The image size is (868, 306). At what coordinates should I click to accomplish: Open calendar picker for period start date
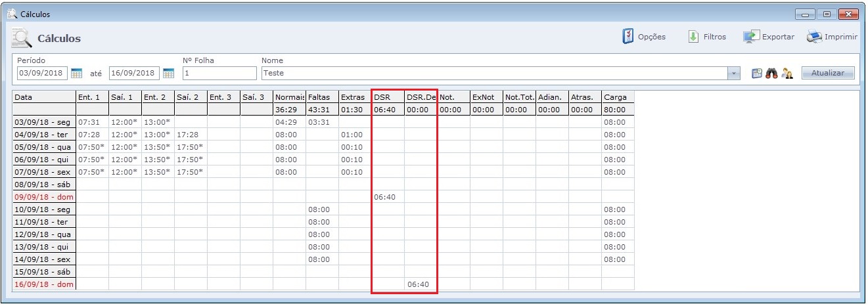(x=76, y=73)
